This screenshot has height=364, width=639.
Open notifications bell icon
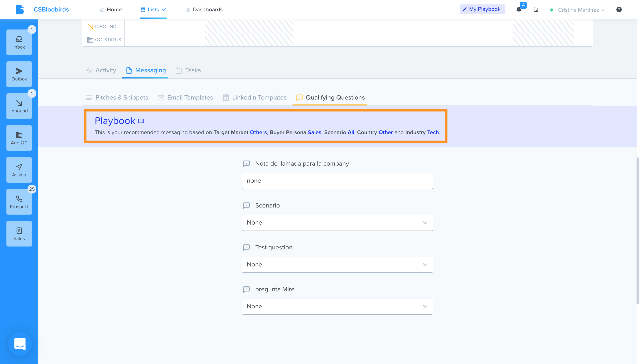[519, 10]
